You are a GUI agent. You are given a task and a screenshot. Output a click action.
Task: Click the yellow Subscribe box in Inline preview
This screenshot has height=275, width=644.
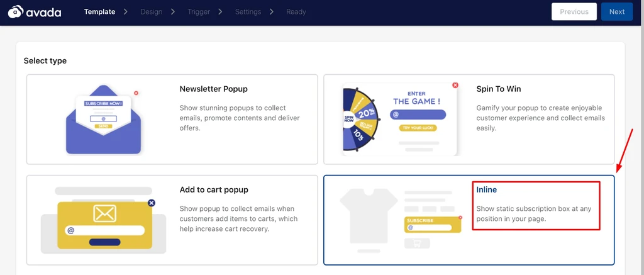pos(433,224)
